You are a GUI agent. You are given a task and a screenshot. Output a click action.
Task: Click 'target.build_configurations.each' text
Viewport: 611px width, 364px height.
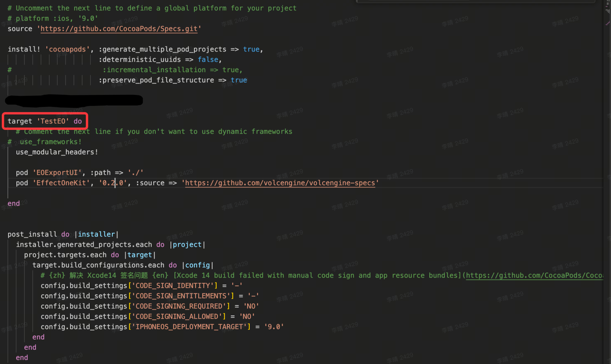pos(98,265)
